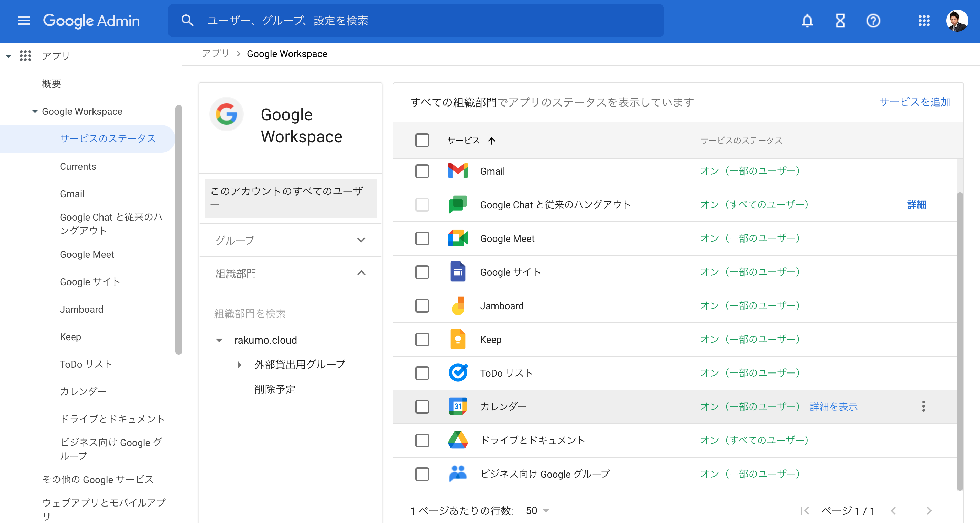The image size is (980, 523).
Task: Click the Jamboard icon
Action: [458, 305]
